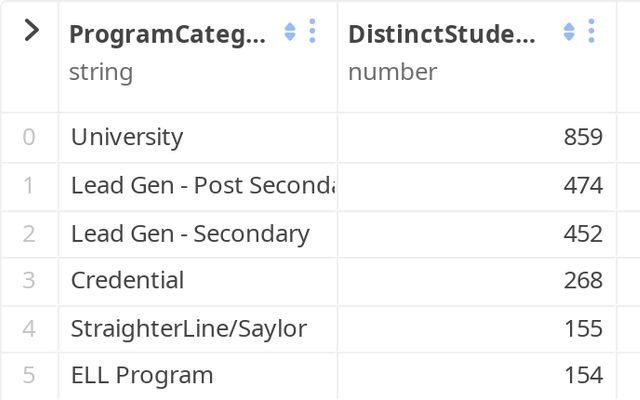Select row index 0
The width and height of the screenshot is (640, 400).
(x=28, y=137)
